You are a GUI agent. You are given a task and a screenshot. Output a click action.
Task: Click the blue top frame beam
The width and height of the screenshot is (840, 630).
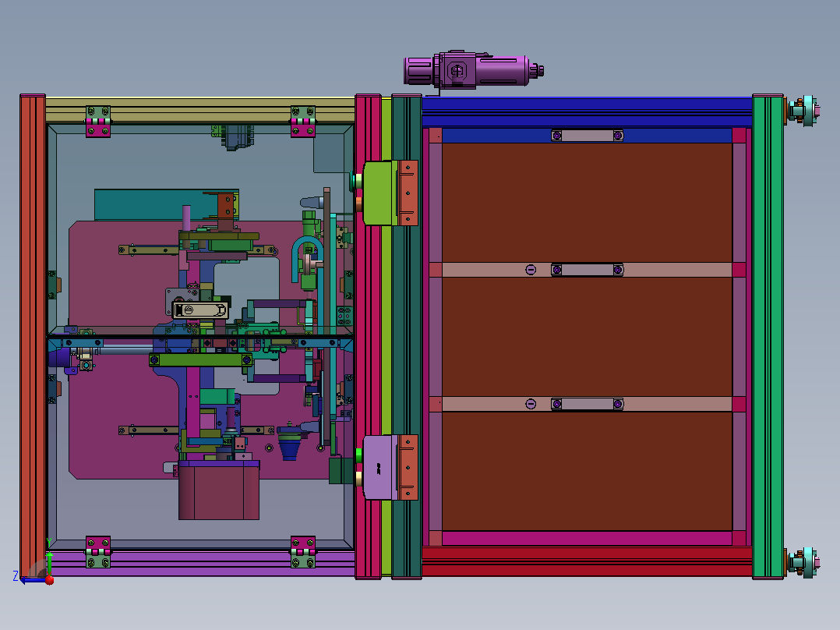[x=587, y=111]
